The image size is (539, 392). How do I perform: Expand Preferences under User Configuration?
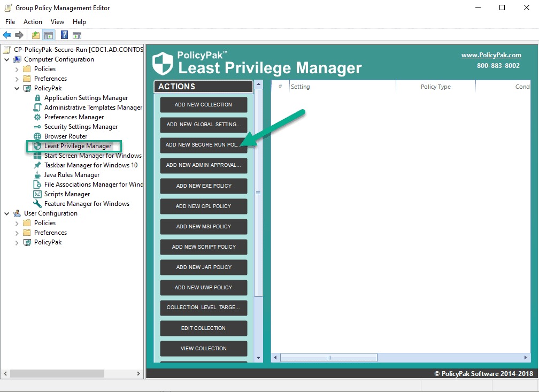(17, 233)
